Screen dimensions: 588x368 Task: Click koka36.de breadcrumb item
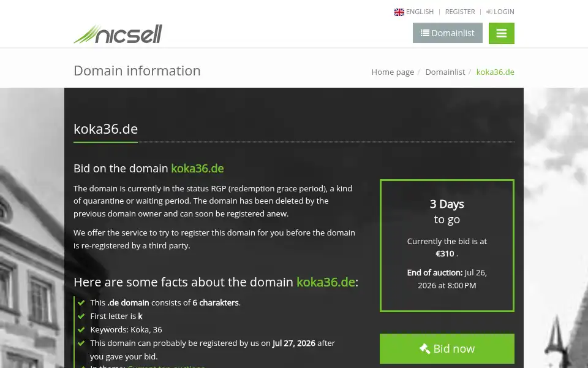pyautogui.click(x=495, y=72)
